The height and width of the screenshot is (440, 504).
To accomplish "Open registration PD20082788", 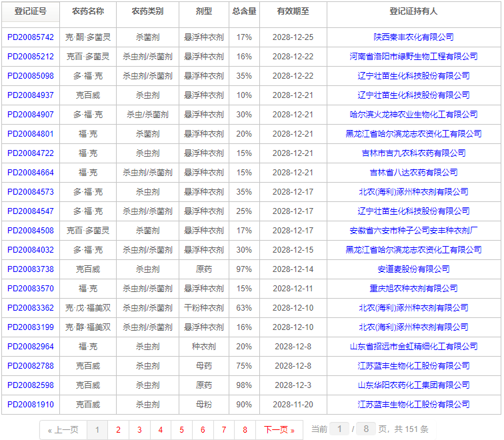I will [31, 366].
